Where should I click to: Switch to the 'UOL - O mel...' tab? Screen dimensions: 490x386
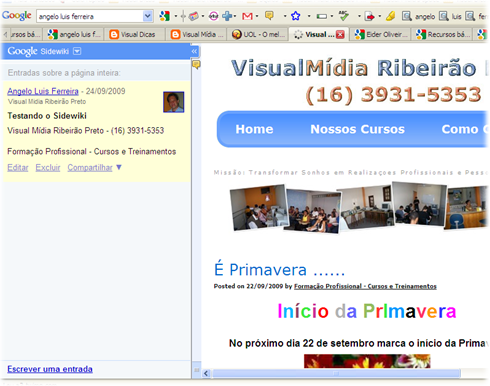pos(258,34)
